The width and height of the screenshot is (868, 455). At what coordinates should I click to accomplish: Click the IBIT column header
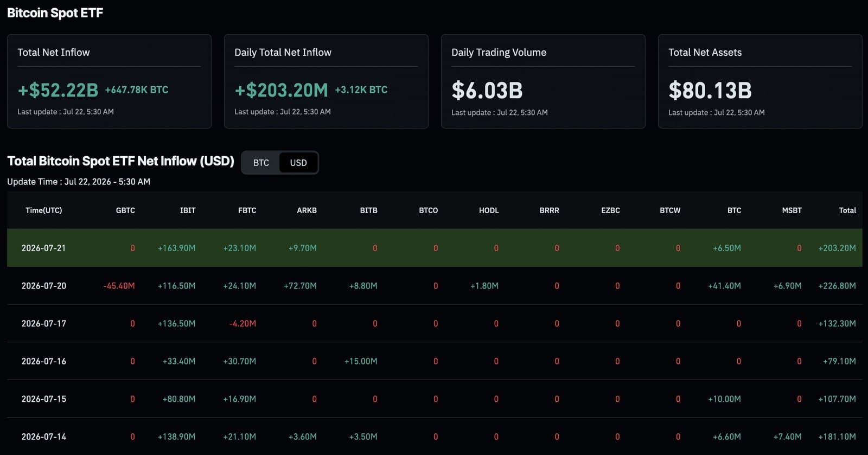[188, 210]
